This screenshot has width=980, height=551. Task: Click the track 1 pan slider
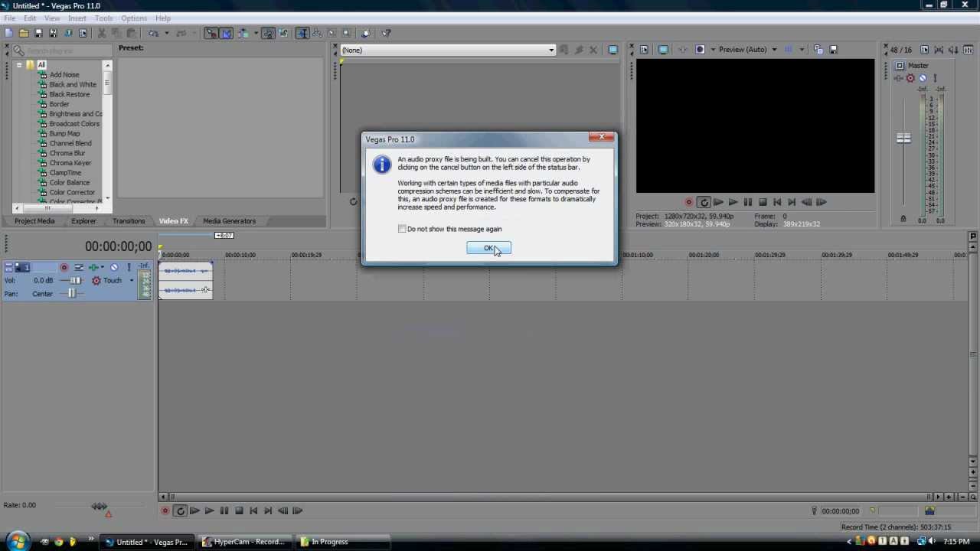(x=72, y=293)
